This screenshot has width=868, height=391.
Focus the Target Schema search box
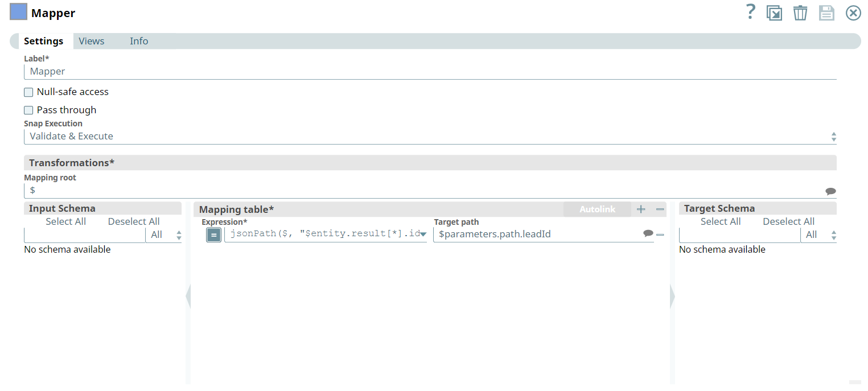pyautogui.click(x=739, y=235)
